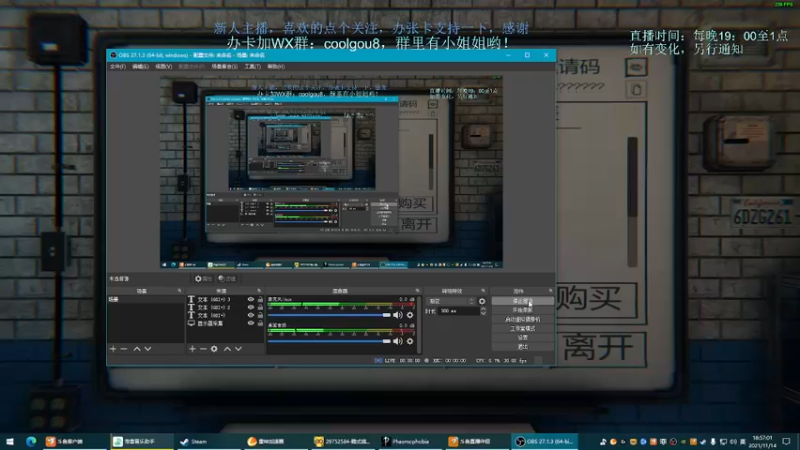Open 麦克风/Aux audio settings gear
The image size is (800, 450).
[410, 315]
